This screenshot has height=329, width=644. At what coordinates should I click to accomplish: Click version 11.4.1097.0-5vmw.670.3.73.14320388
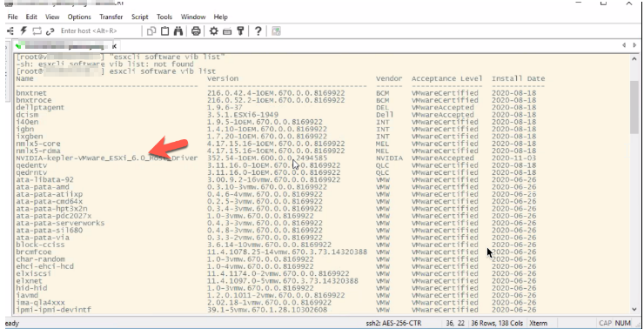[x=283, y=281]
